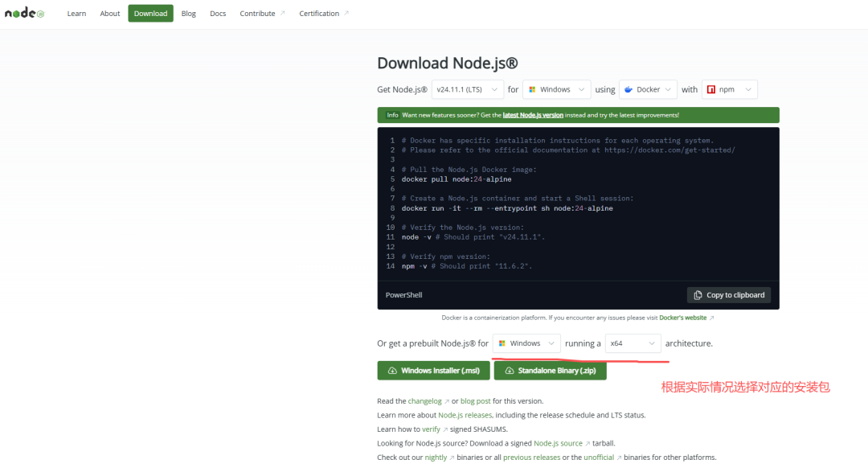Open the Download tab in navigation
This screenshot has height=472, width=868.
coord(150,14)
